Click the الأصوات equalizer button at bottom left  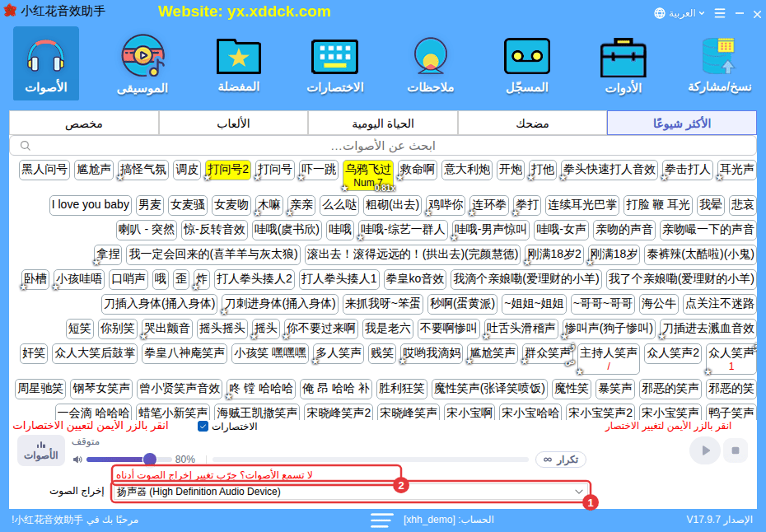click(x=41, y=450)
